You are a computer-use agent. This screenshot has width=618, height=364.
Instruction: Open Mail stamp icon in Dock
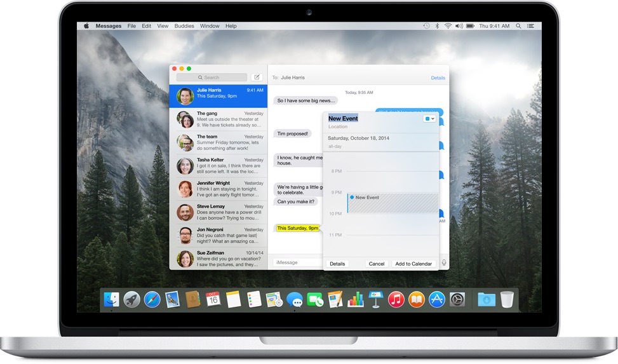tap(173, 300)
